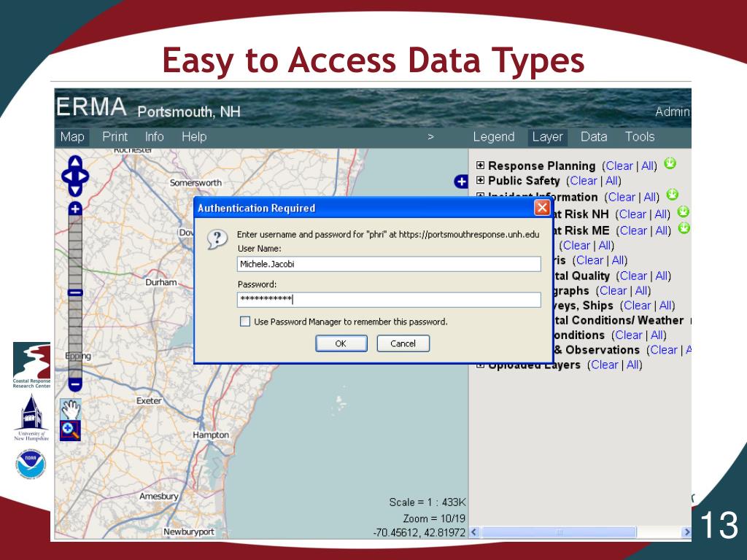Image resolution: width=747 pixels, height=560 pixels.
Task: Expand the Response Planning layer group
Action: point(480,166)
